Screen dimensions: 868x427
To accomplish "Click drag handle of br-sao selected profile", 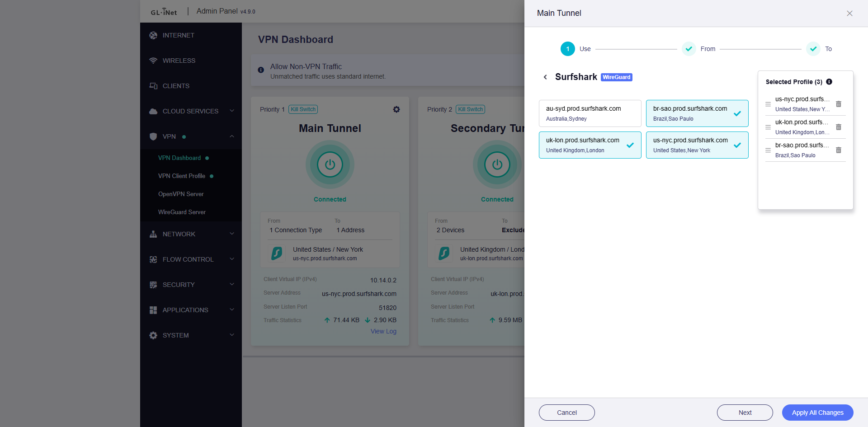I will [768, 150].
